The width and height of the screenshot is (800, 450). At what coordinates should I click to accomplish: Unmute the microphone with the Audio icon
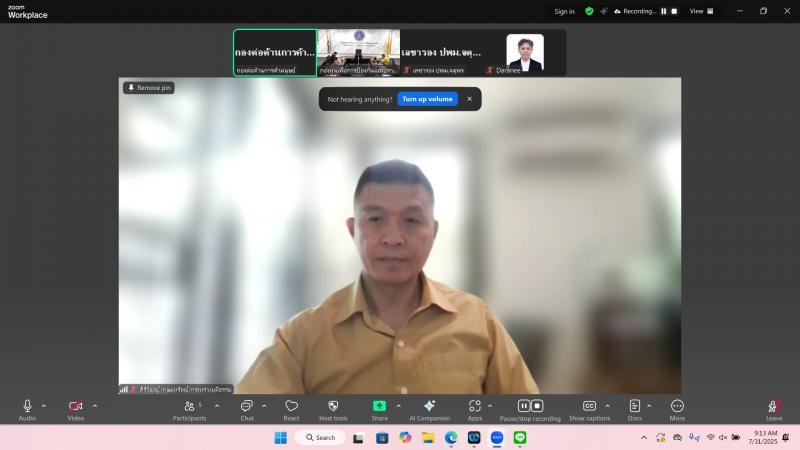[x=28, y=406]
